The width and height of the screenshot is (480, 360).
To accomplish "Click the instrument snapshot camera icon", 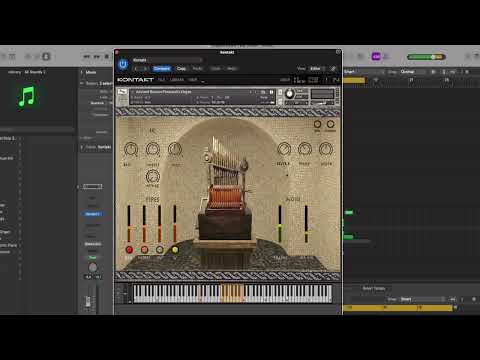I will pyautogui.click(x=263, y=92).
